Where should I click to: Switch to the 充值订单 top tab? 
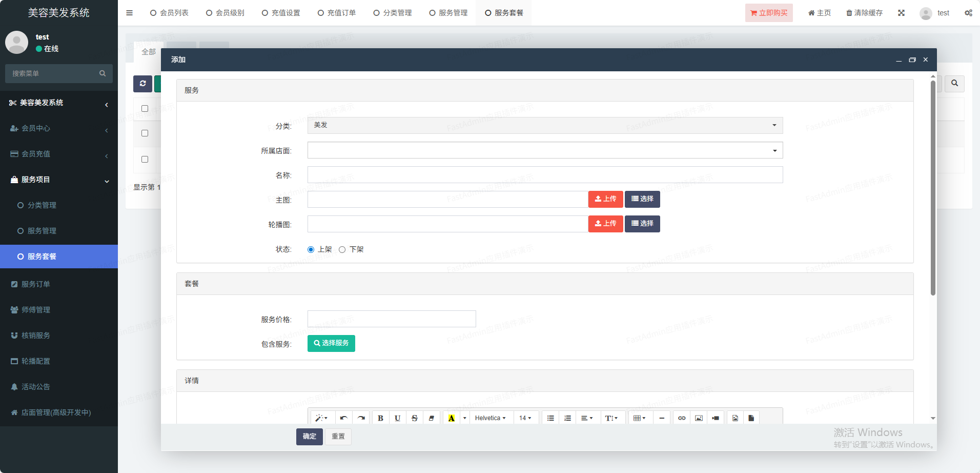pos(336,13)
